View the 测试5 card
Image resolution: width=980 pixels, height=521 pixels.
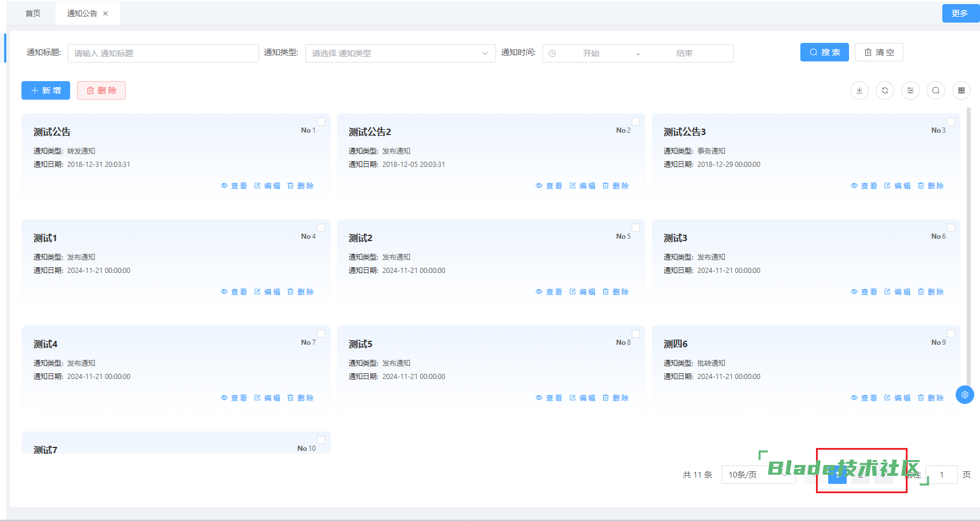point(549,398)
